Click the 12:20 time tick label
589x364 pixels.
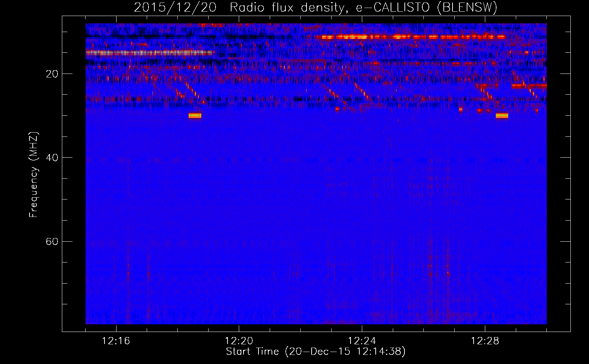pos(239,341)
